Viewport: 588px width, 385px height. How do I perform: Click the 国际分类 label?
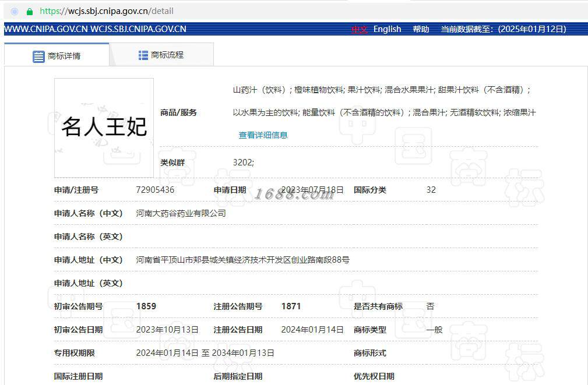tap(369, 190)
